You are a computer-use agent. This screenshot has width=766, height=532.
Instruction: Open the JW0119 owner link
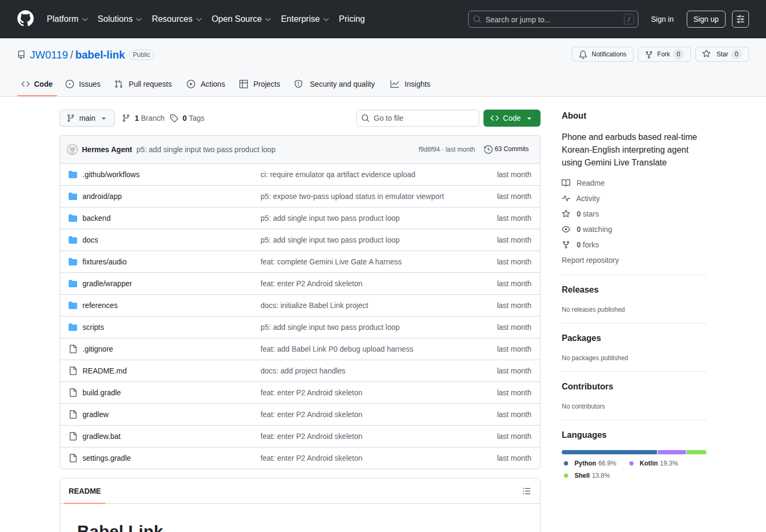pyautogui.click(x=49, y=55)
